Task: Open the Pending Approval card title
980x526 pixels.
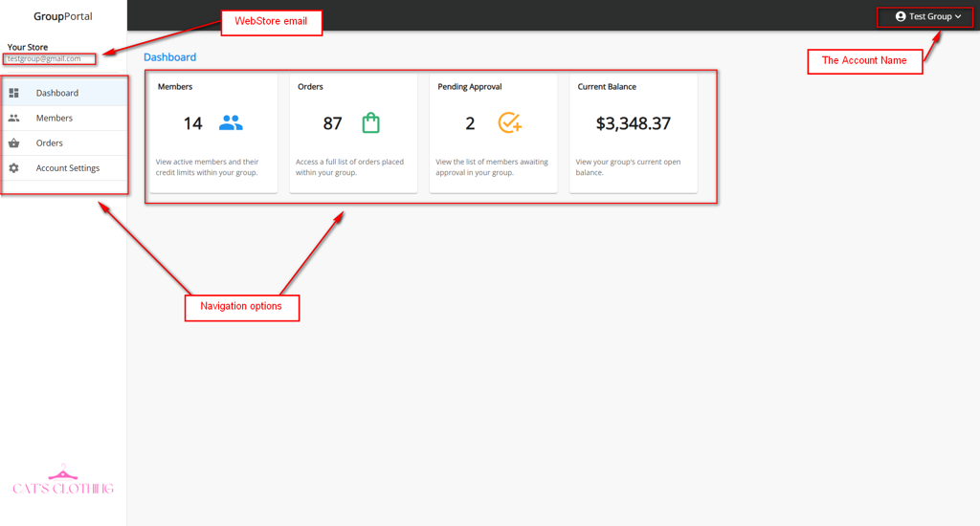Action: [470, 87]
